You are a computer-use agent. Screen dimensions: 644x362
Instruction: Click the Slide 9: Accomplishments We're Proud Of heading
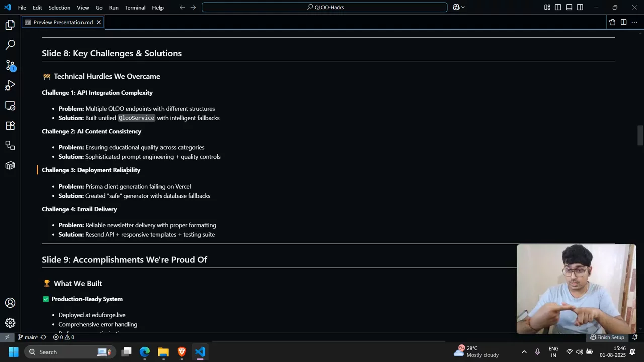125,260
